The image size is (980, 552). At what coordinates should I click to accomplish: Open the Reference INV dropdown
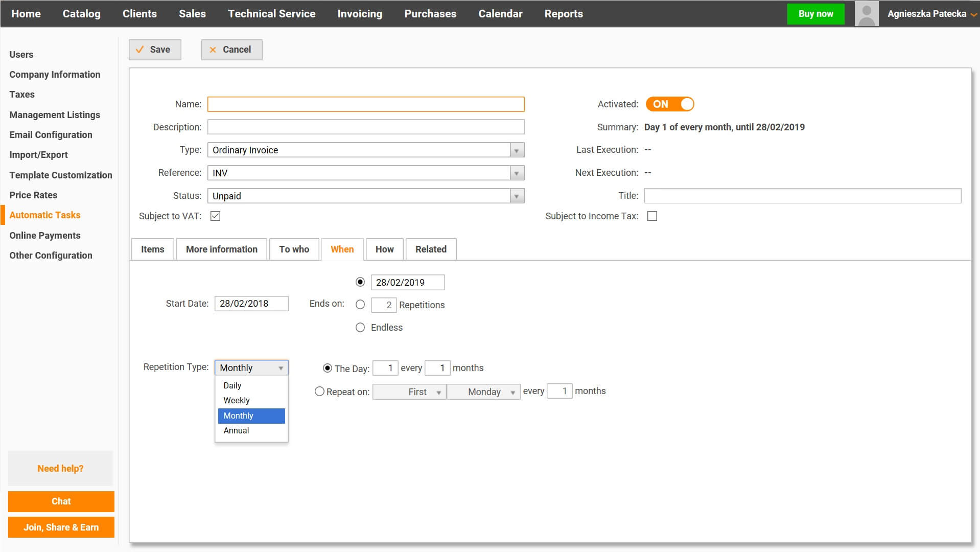click(x=366, y=173)
